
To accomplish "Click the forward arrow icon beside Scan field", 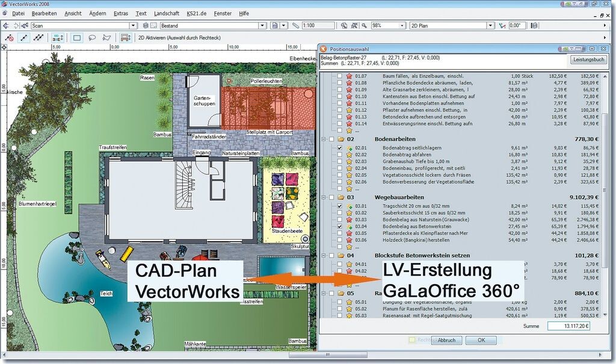I will tap(16, 25).
